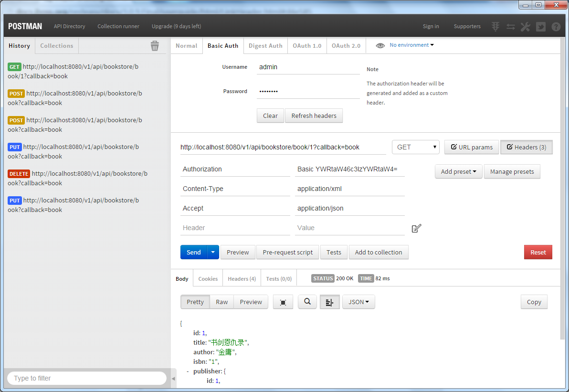The image size is (569, 392).
Task: Select Digest Auth tab
Action: [265, 46]
